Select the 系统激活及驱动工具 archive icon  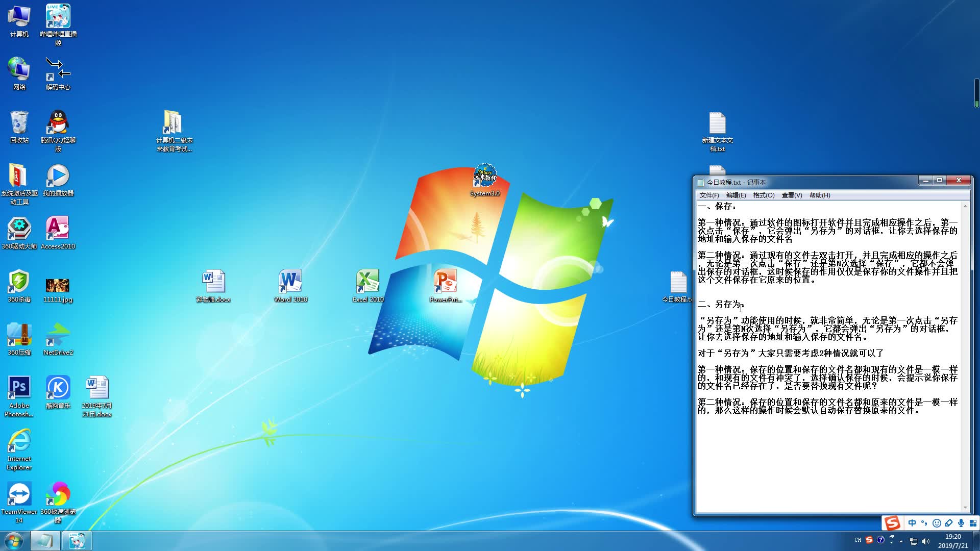coord(19,184)
